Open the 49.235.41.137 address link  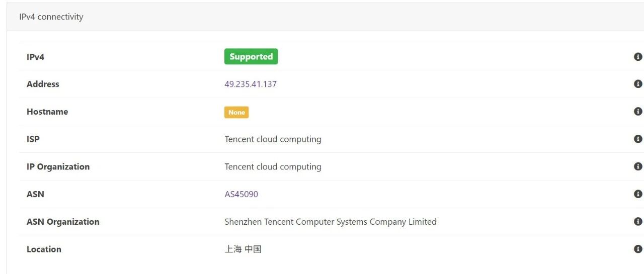pos(251,84)
